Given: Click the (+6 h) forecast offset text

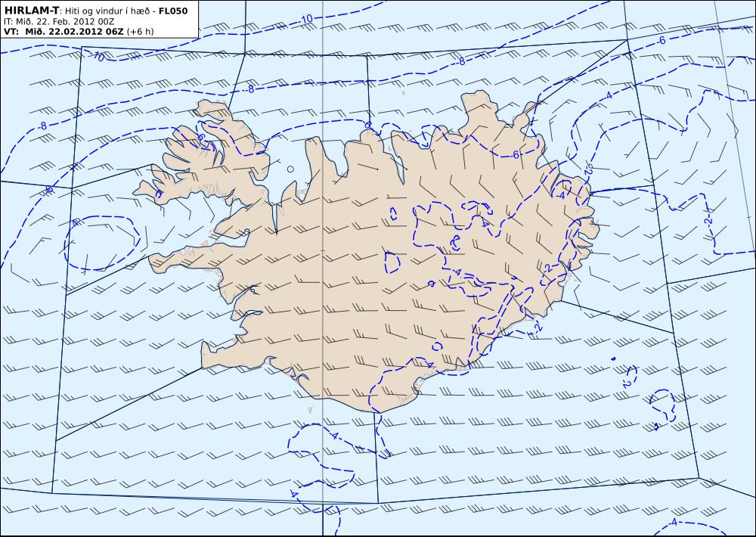Looking at the screenshot, I should (140, 32).
